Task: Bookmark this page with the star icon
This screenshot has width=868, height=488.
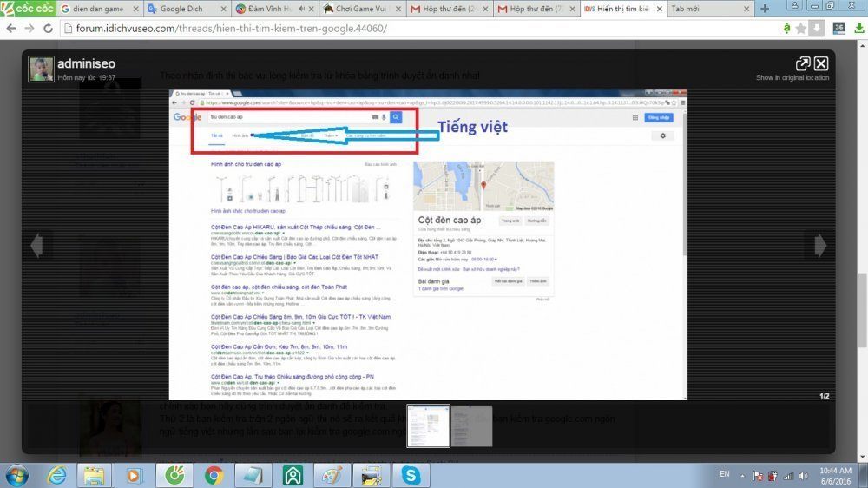Action: click(x=800, y=29)
